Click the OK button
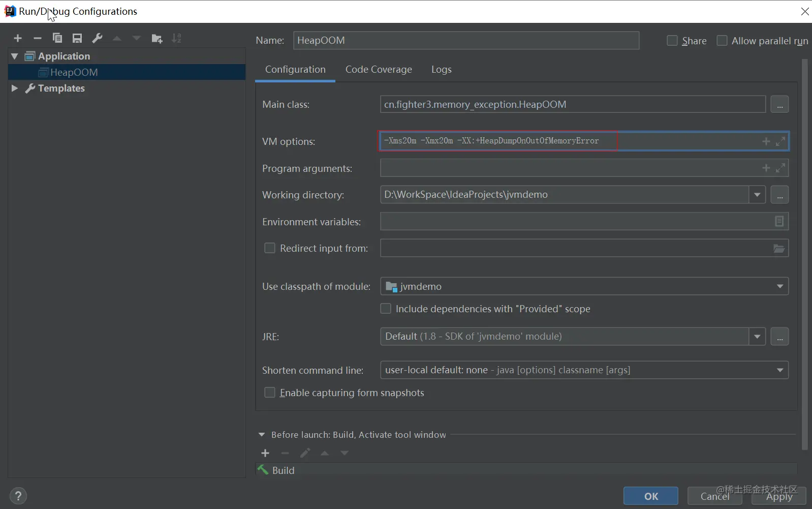Viewport: 812px width, 509px height. 651,496
